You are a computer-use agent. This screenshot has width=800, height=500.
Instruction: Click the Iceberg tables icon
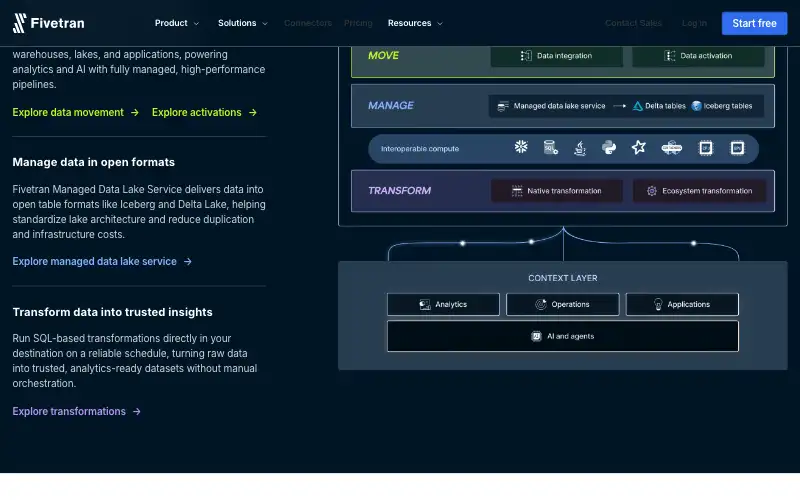pos(696,106)
